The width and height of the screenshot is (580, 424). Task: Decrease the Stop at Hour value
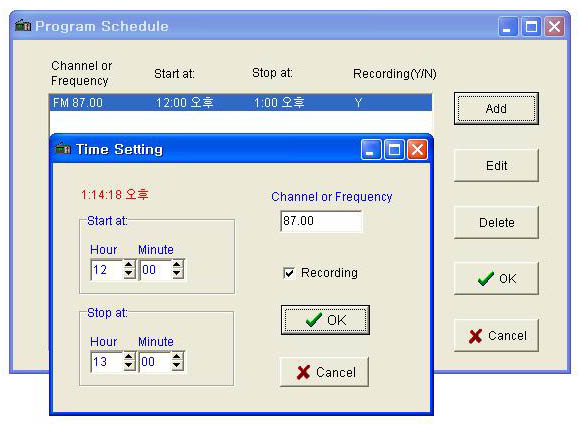[129, 366]
